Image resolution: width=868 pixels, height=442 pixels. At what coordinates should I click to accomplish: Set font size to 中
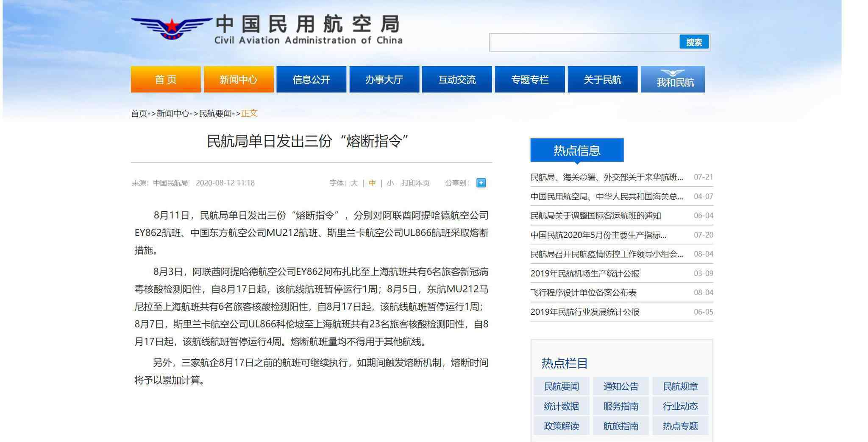pos(372,183)
